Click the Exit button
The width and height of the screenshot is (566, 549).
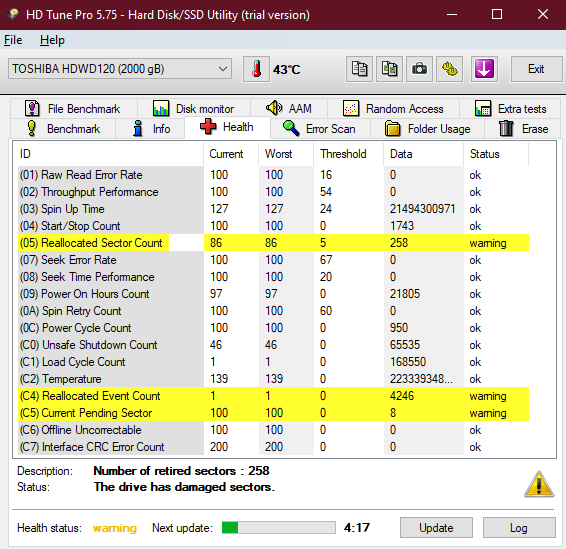[x=536, y=69]
